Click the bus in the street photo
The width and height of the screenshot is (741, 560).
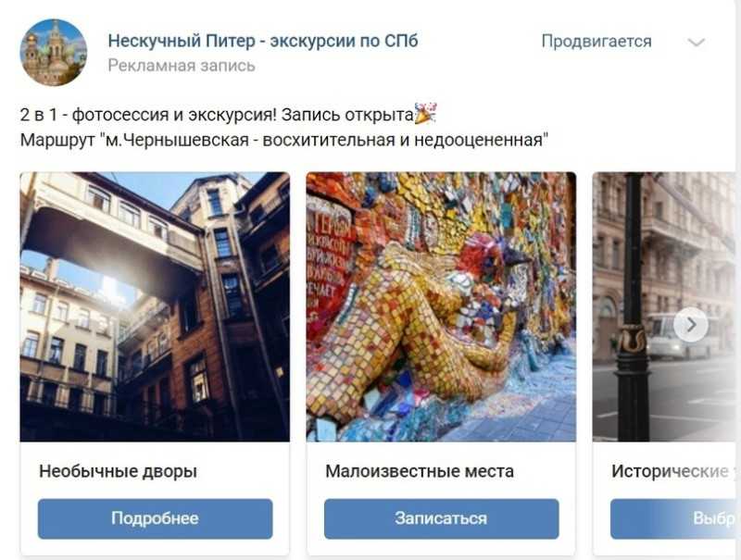tap(681, 336)
